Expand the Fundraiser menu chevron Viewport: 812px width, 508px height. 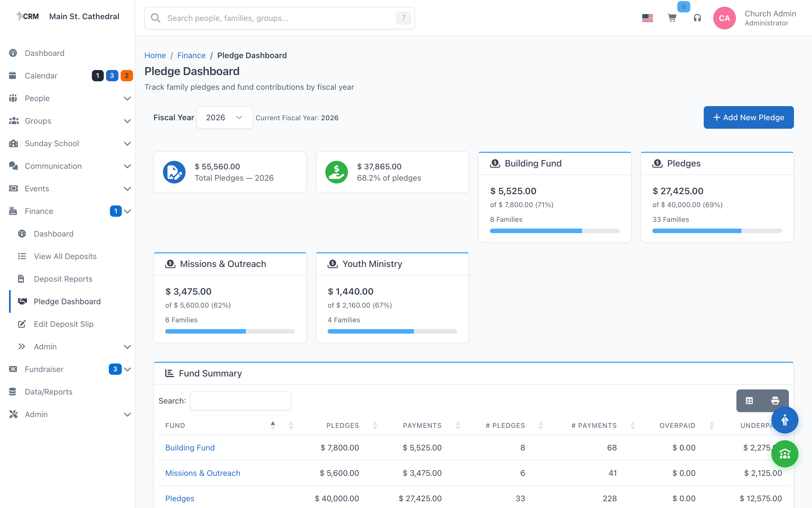127,369
